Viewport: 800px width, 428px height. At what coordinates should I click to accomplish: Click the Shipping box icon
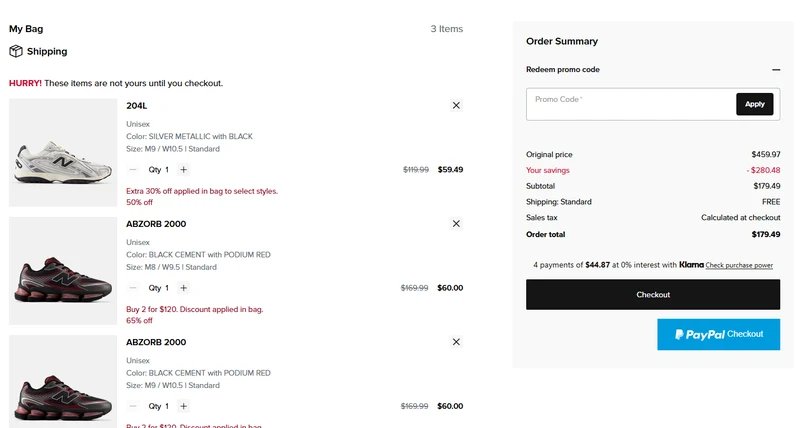pos(16,51)
